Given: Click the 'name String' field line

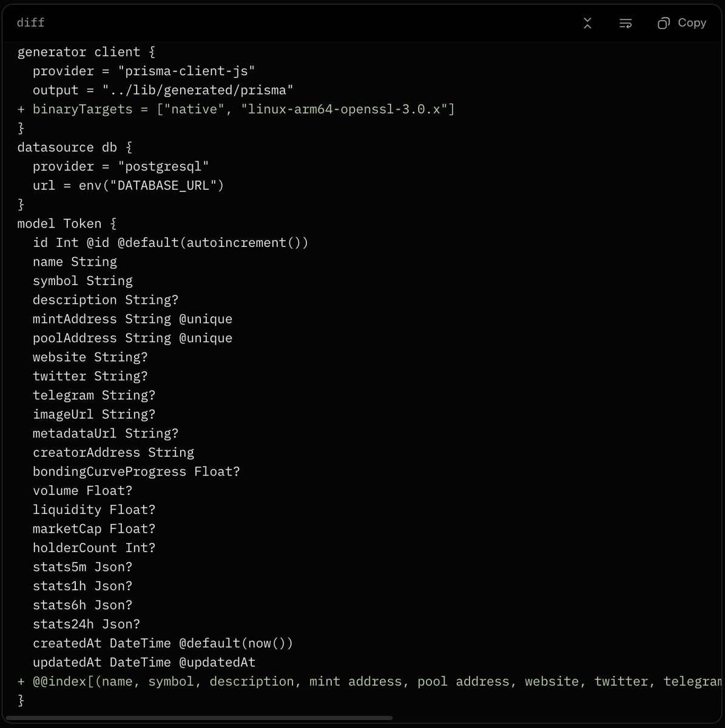Looking at the screenshot, I should [x=75, y=262].
